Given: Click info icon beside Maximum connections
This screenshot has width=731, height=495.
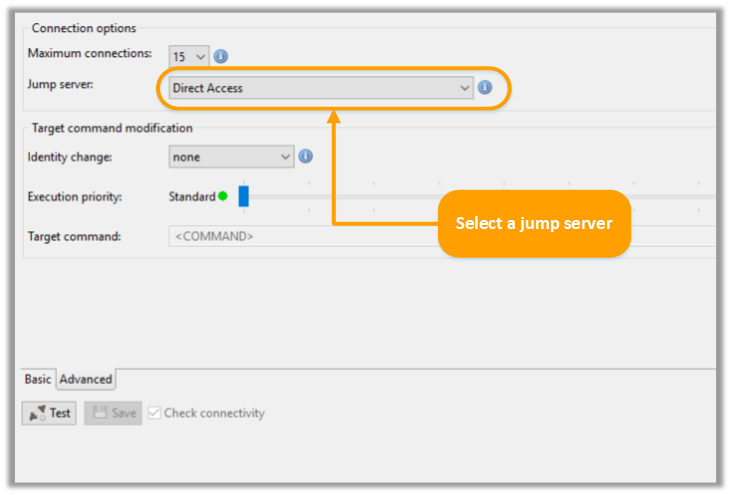Looking at the screenshot, I should click(221, 56).
